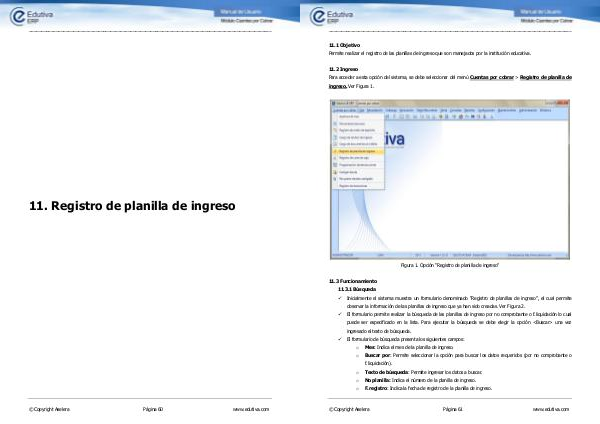Click the 'F.registro:' bullet label

pyautogui.click(x=376, y=388)
